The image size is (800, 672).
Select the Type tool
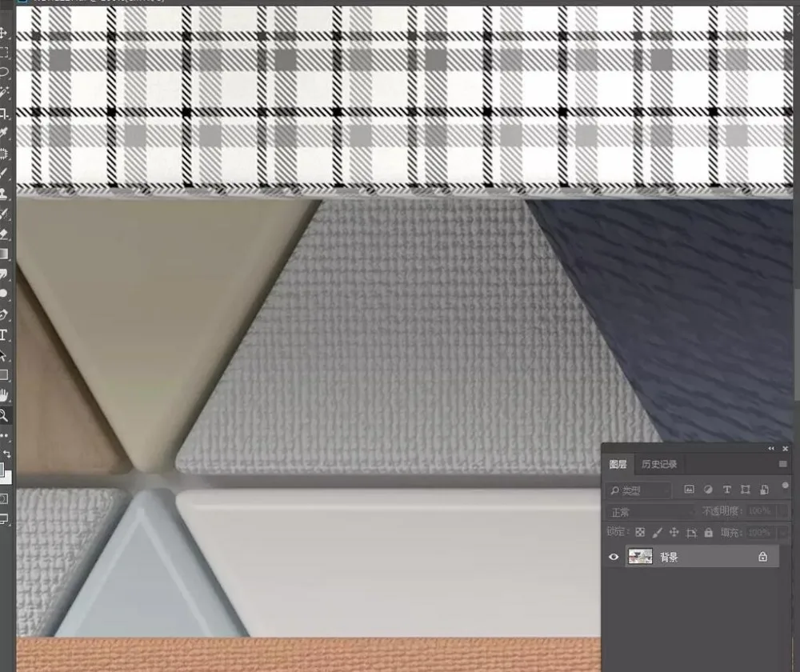(3, 334)
